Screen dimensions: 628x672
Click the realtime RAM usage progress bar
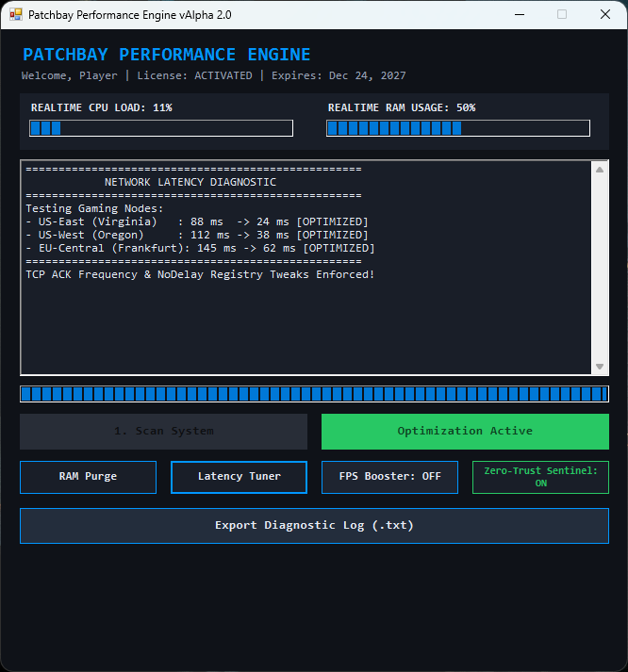coord(458,128)
